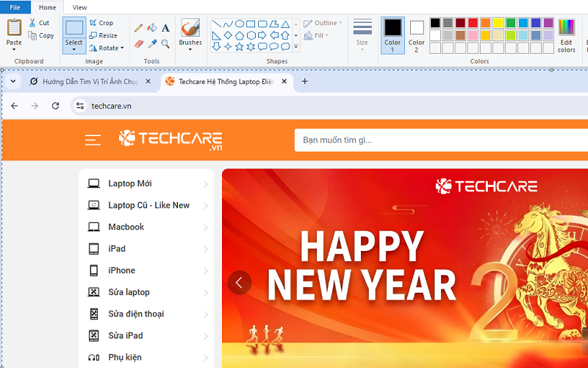This screenshot has height=368, width=588.
Task: Open the Select dropdown arrow
Action: click(74, 50)
